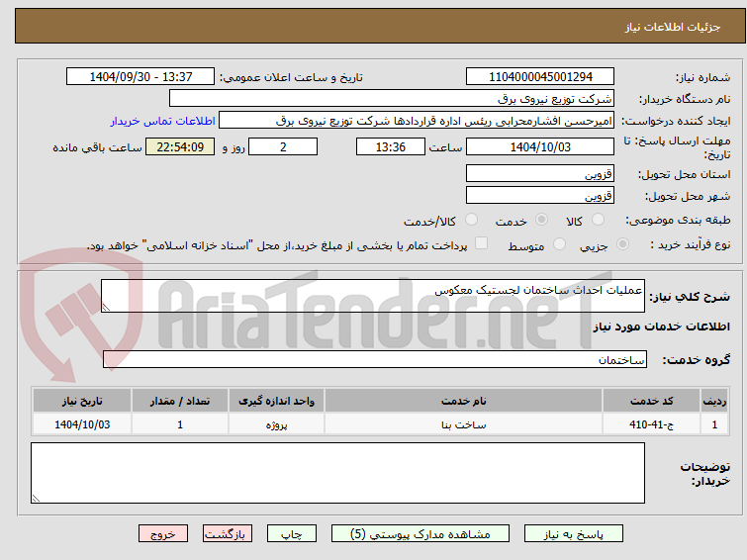Image resolution: width=747 pixels, height=560 pixels.
Task: Click the page title جزئیات اطلاعات نیاز
Action: pos(672,27)
